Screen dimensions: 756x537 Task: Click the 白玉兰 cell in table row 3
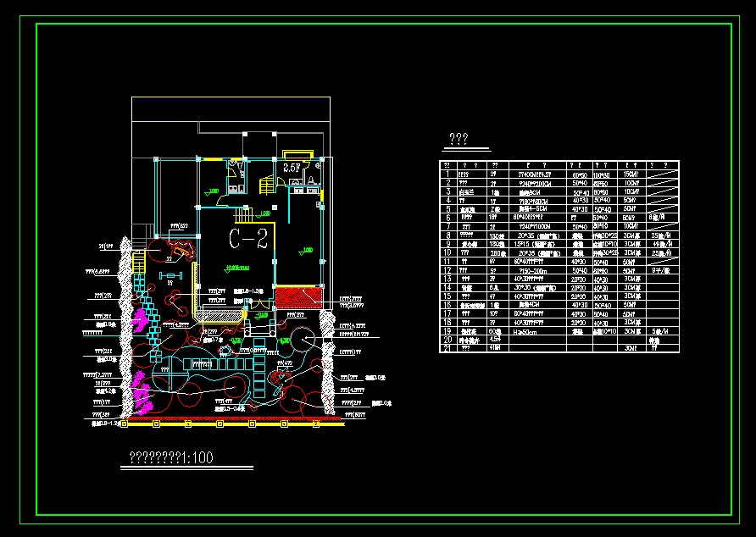(467, 191)
